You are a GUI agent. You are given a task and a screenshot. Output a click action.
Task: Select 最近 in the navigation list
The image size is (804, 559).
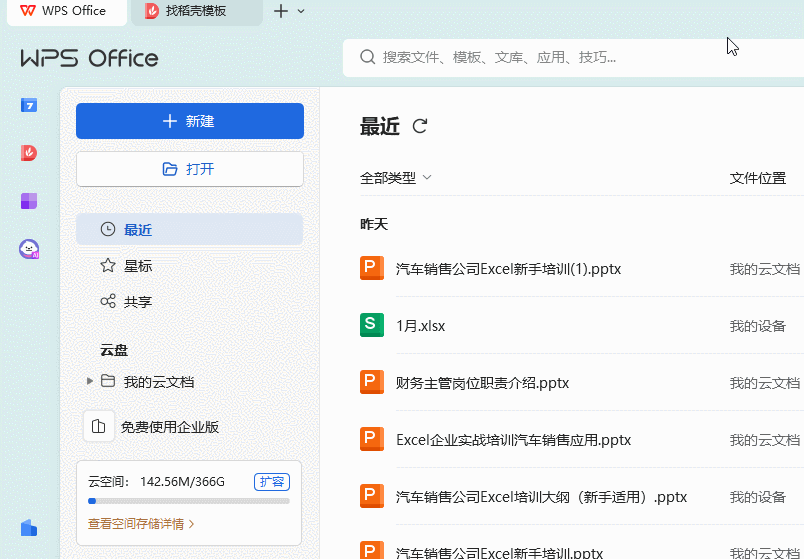[190, 229]
